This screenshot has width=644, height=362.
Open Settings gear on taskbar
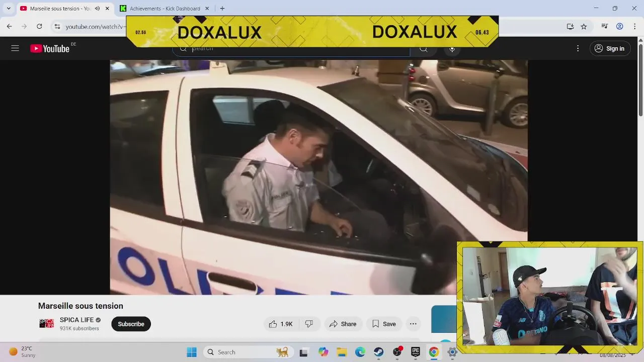pos(452,352)
